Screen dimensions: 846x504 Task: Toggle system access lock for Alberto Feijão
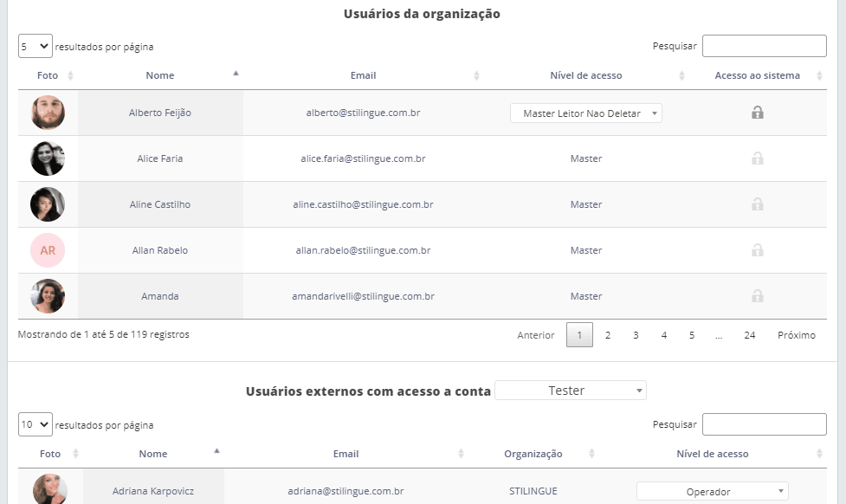(757, 113)
